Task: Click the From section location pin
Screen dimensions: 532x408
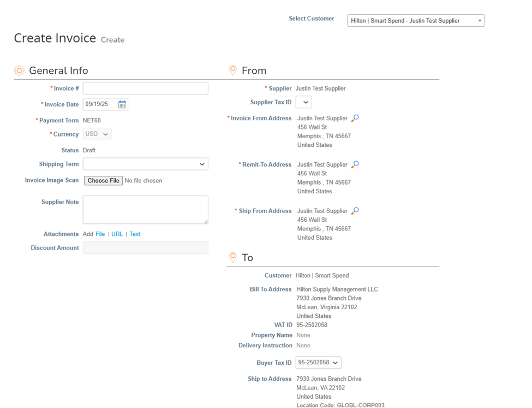Action: (233, 70)
